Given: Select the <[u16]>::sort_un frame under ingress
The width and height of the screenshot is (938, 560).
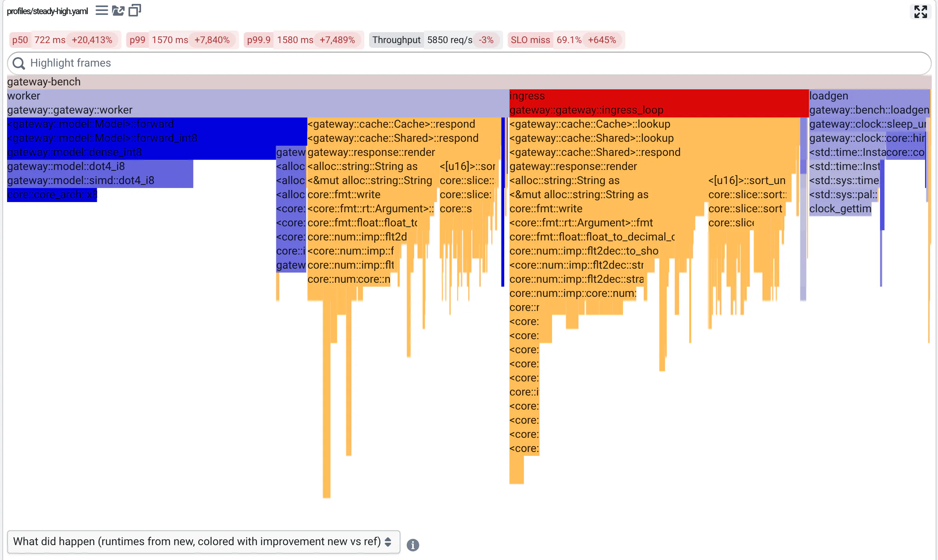Looking at the screenshot, I should pyautogui.click(x=750, y=181).
